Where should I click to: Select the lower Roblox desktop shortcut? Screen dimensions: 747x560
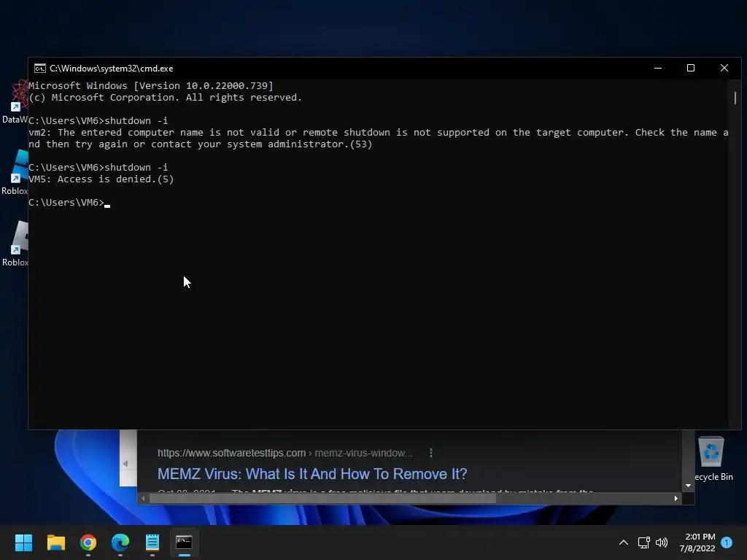(x=15, y=244)
